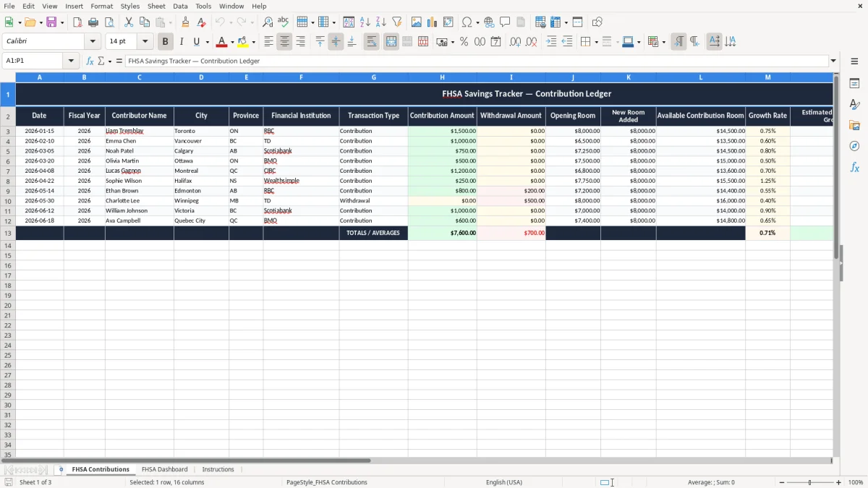Click the Insert Hyperlink icon
The image size is (868, 488).
click(x=490, y=22)
